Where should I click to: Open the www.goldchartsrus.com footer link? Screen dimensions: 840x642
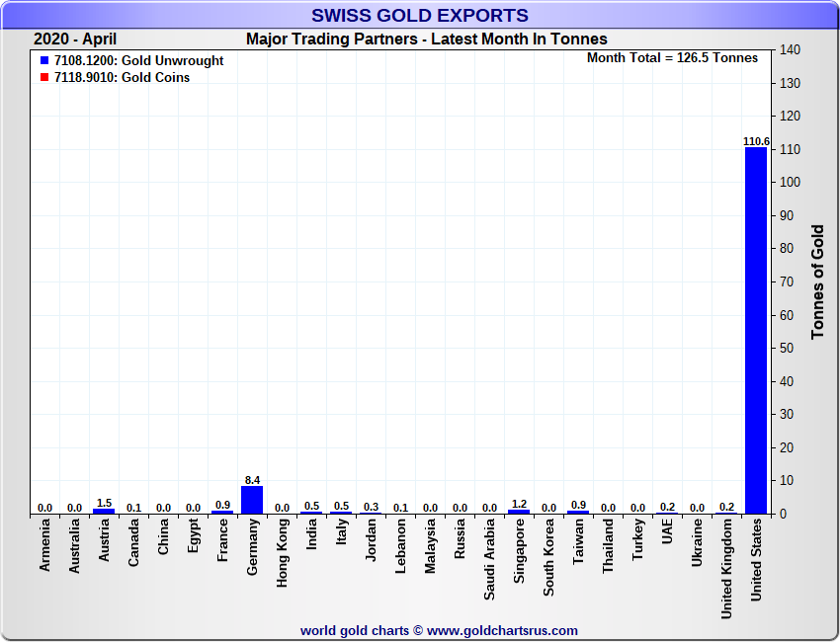click(x=502, y=630)
